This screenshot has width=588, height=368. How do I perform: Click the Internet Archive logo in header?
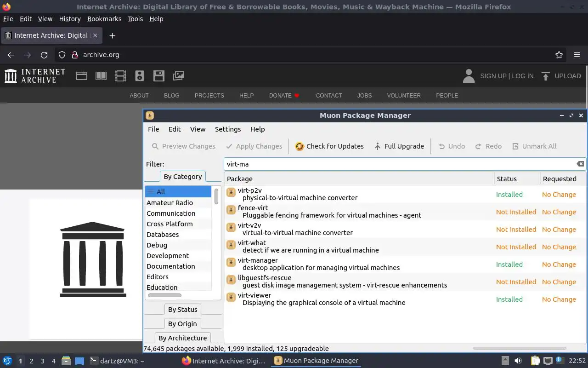(x=35, y=76)
